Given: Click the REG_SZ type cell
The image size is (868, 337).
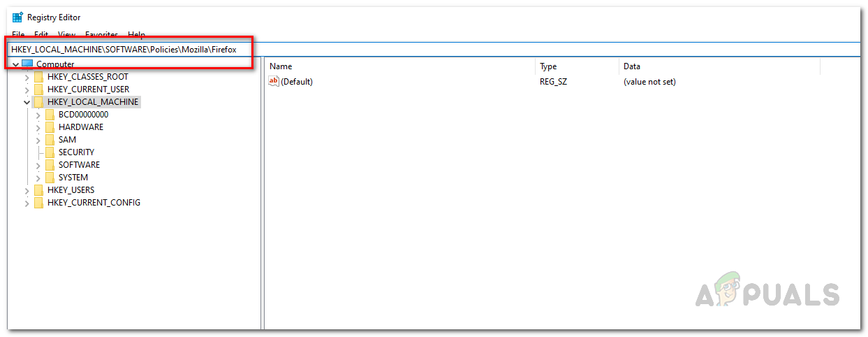Looking at the screenshot, I should click(553, 82).
